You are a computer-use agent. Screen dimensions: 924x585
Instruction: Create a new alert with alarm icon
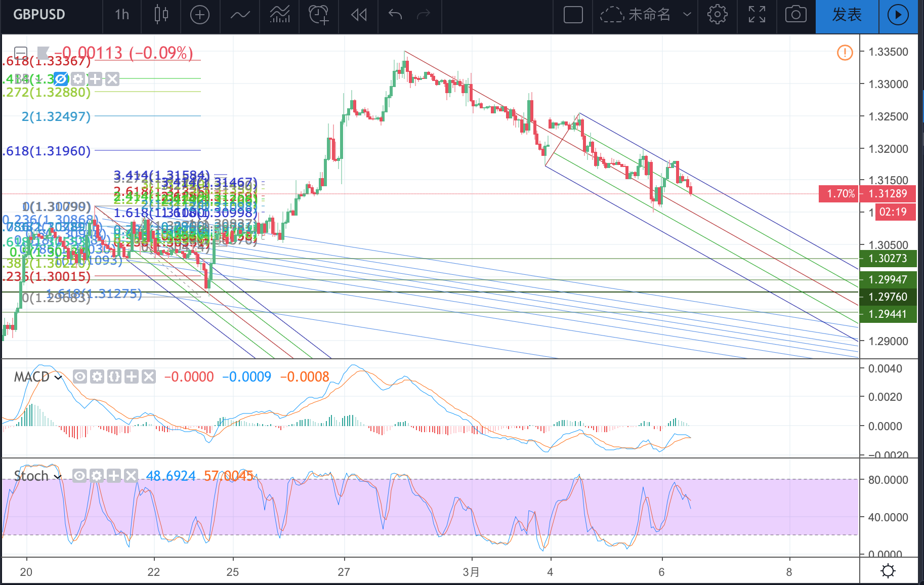pyautogui.click(x=319, y=15)
